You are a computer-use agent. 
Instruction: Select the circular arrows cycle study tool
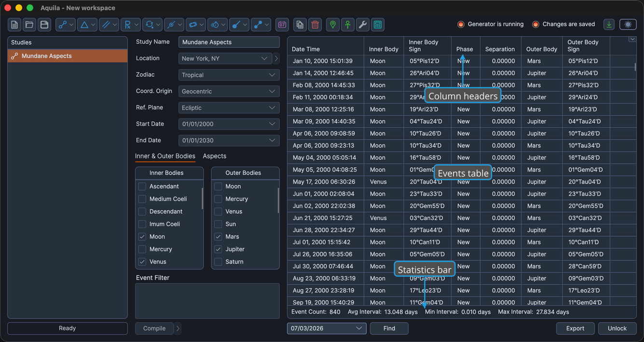(x=149, y=25)
